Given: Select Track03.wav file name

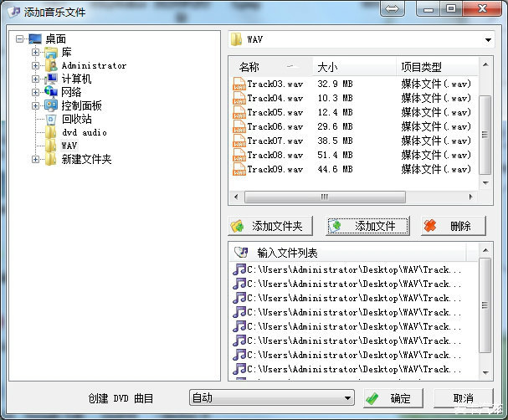Looking at the screenshot, I should point(275,84).
